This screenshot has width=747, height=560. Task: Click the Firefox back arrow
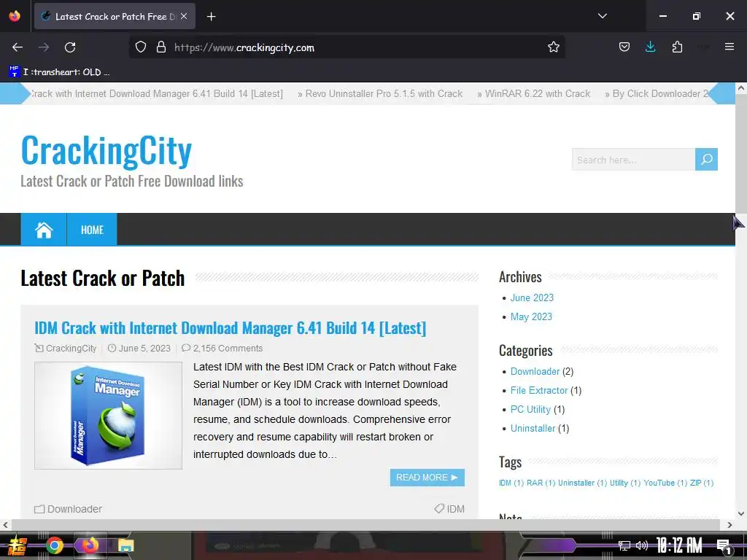(x=18, y=47)
